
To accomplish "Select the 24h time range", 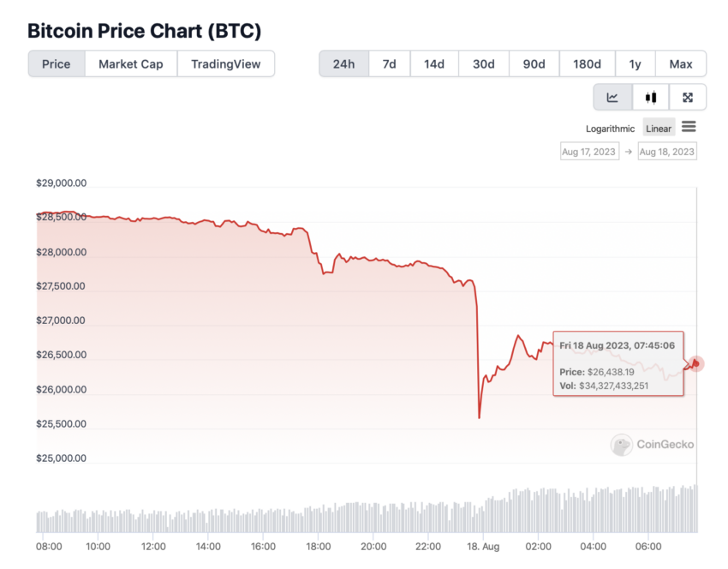I will click(343, 63).
